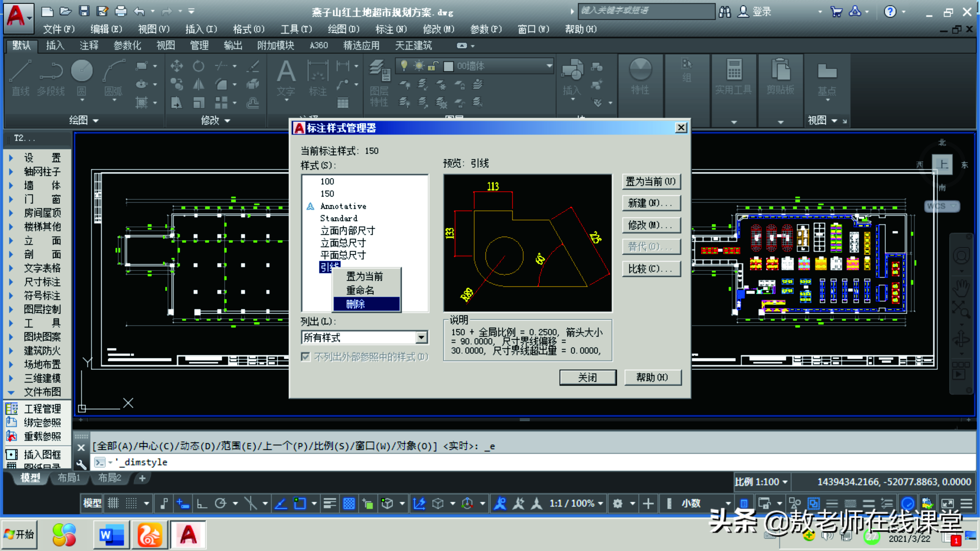Click the Mirror tool icon in Modify panel
Screen dimensions: 980x551
tap(198, 84)
